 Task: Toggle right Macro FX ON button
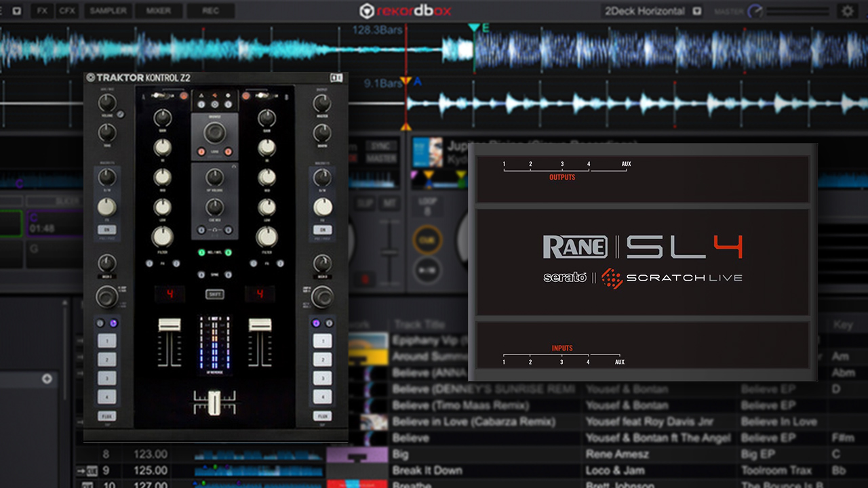click(322, 230)
